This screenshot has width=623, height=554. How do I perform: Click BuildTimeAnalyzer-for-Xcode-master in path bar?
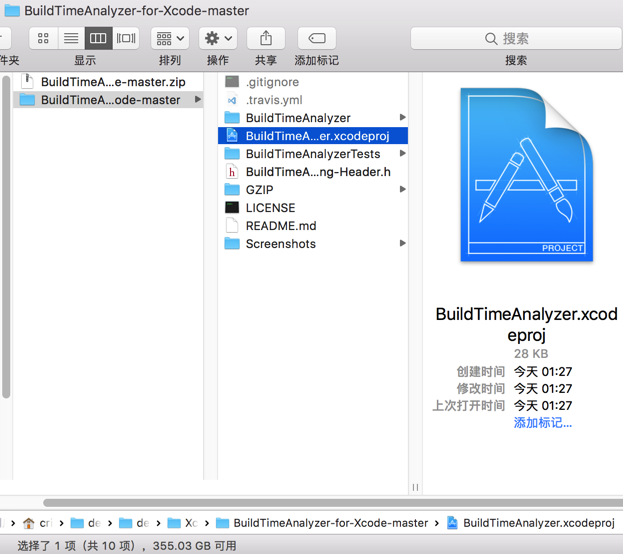click(322, 523)
